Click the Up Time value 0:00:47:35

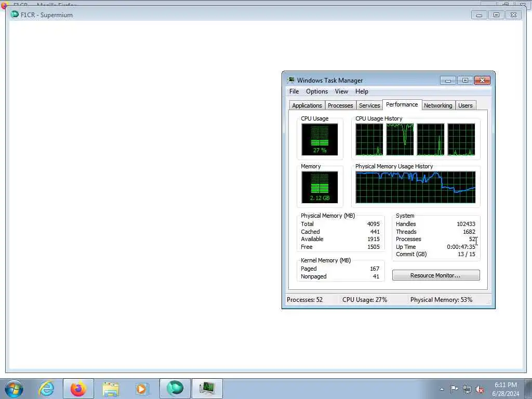click(461, 247)
